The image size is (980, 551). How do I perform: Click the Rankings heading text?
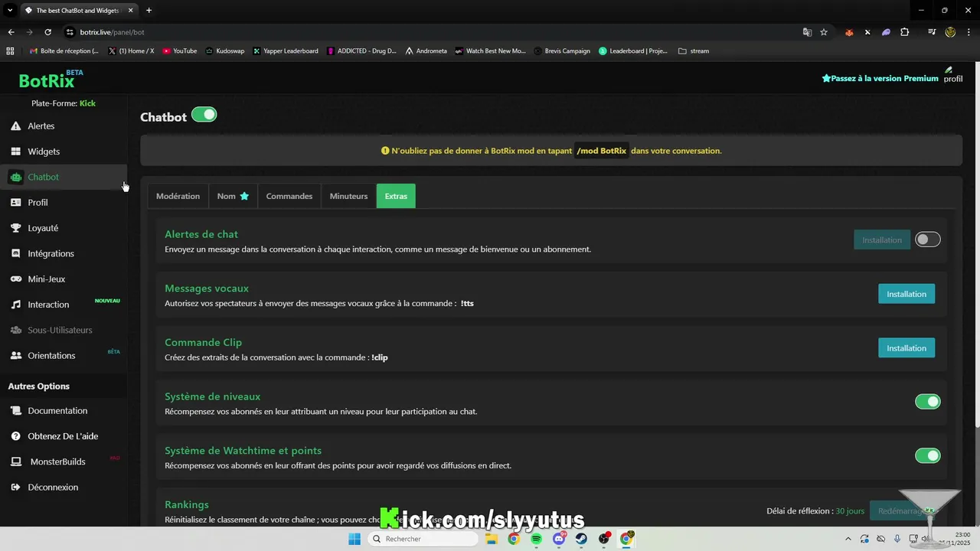pyautogui.click(x=187, y=505)
